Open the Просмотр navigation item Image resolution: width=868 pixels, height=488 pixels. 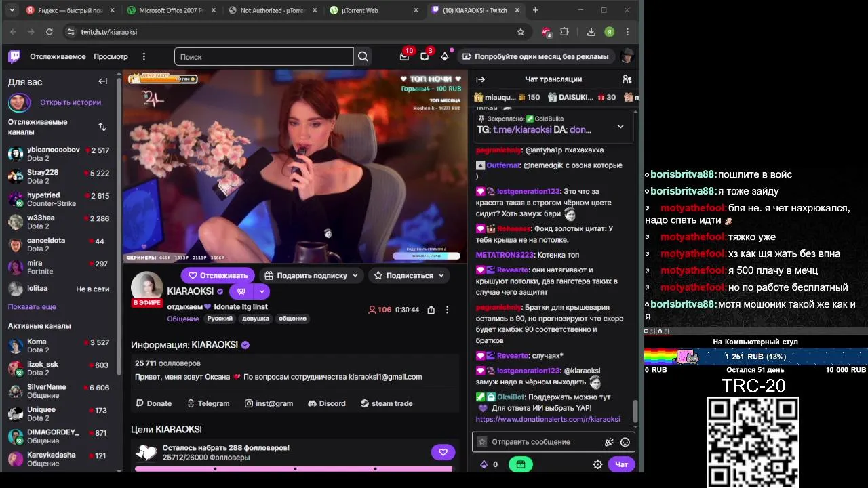coord(111,56)
